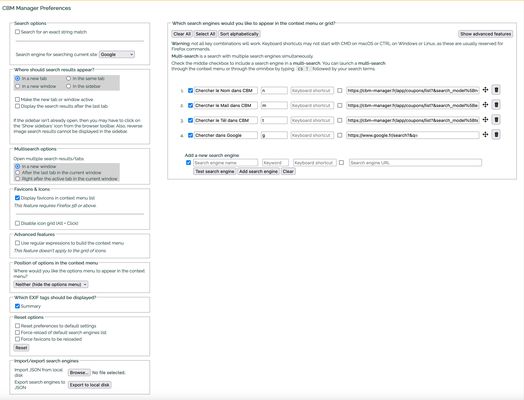The width and height of the screenshot is (524, 400).
Task: Delete the Chercher dans Google engine
Action: click(x=496, y=135)
